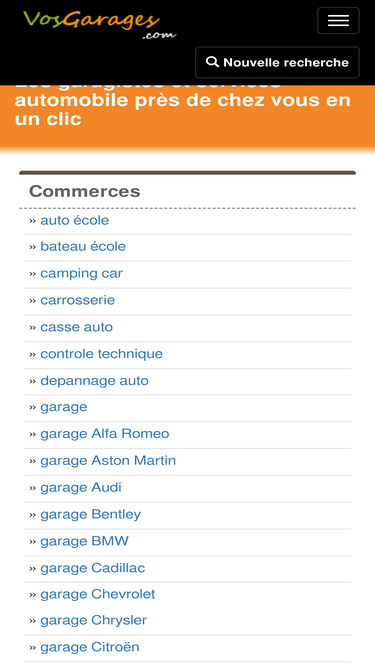Choose the garage Audi link
375x667 pixels.
pos(81,487)
